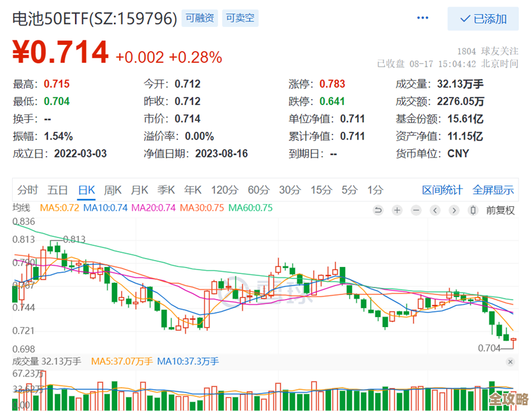
Task: Switch to the 分时 intraday tab
Action: [x=27, y=190]
